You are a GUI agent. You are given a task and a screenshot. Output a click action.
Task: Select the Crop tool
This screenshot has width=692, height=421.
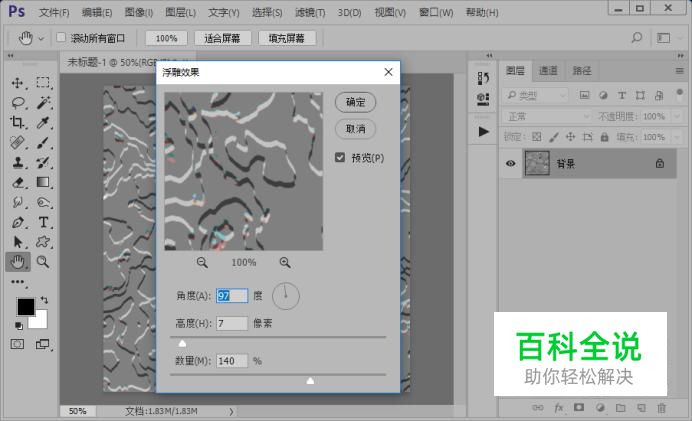coord(17,122)
